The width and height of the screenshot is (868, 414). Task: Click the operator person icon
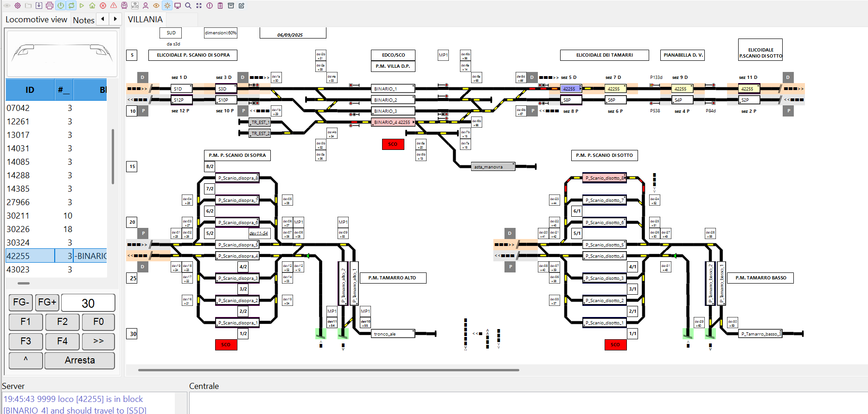(146, 6)
